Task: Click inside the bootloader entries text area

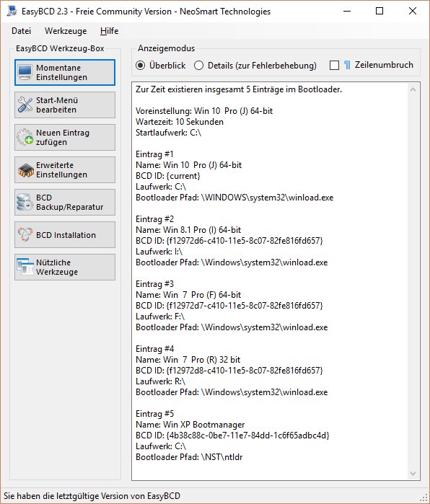Action: click(270, 281)
